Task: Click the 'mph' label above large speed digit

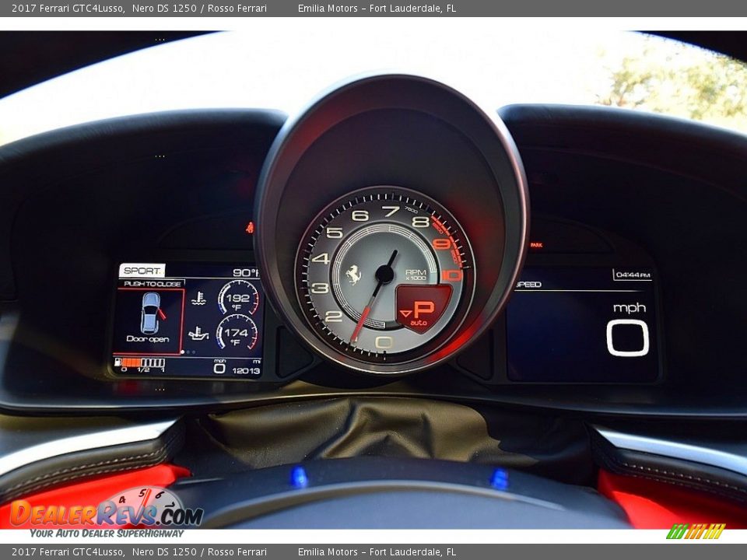Action: [630, 309]
